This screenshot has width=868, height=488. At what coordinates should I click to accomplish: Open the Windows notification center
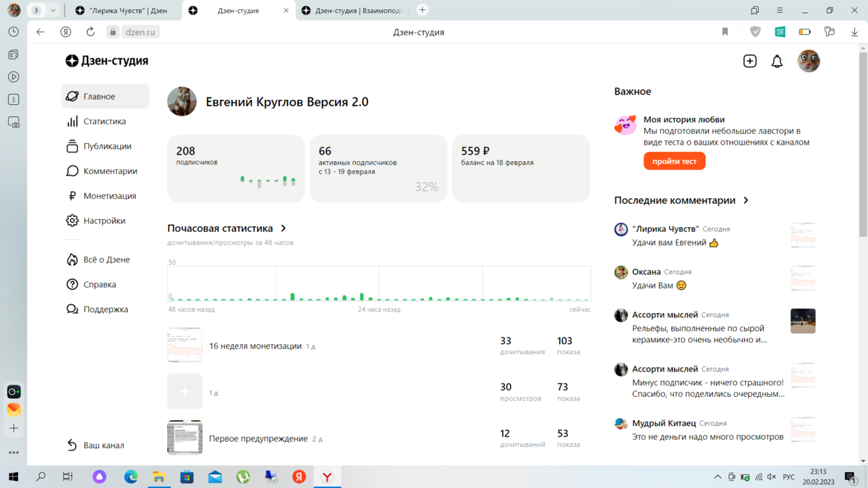[850, 477]
